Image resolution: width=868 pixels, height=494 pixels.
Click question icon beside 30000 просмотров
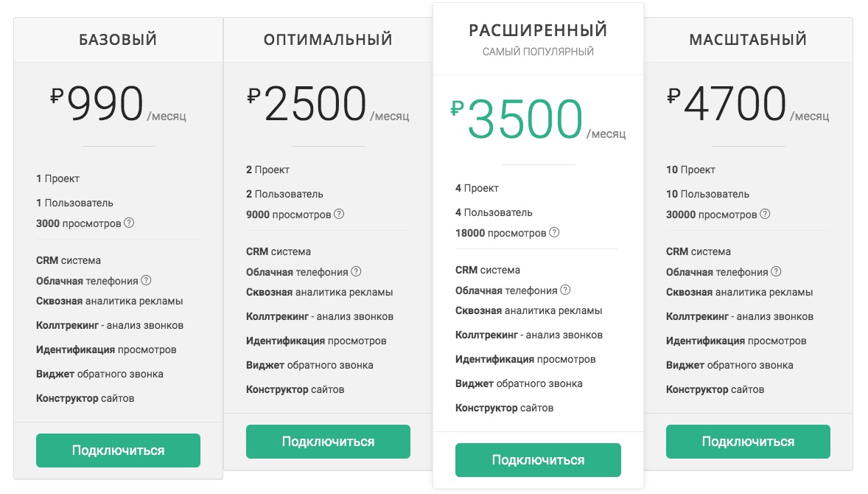click(x=765, y=214)
